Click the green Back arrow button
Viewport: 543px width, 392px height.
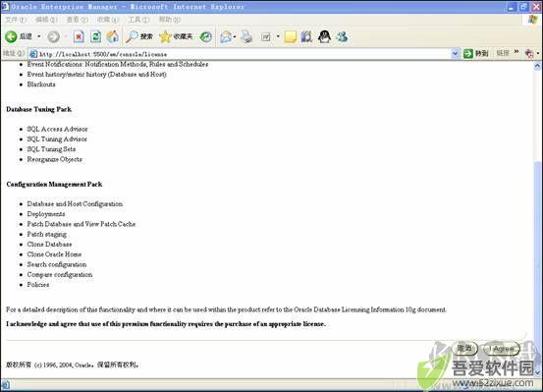[11, 36]
